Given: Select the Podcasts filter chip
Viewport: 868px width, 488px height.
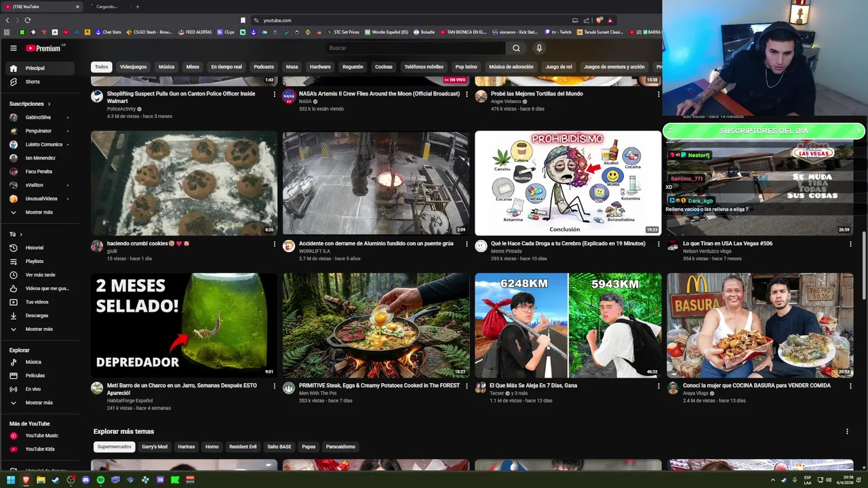Looking at the screenshot, I should pyautogui.click(x=264, y=67).
